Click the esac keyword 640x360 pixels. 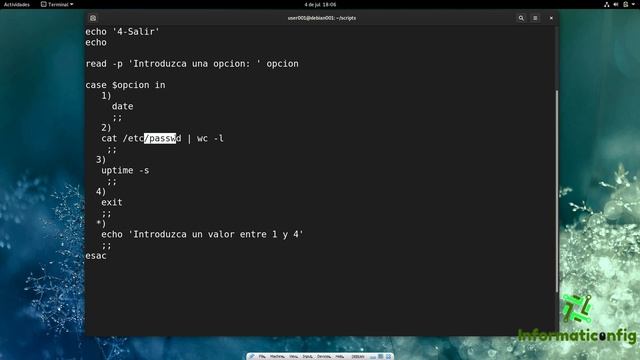click(x=96, y=256)
